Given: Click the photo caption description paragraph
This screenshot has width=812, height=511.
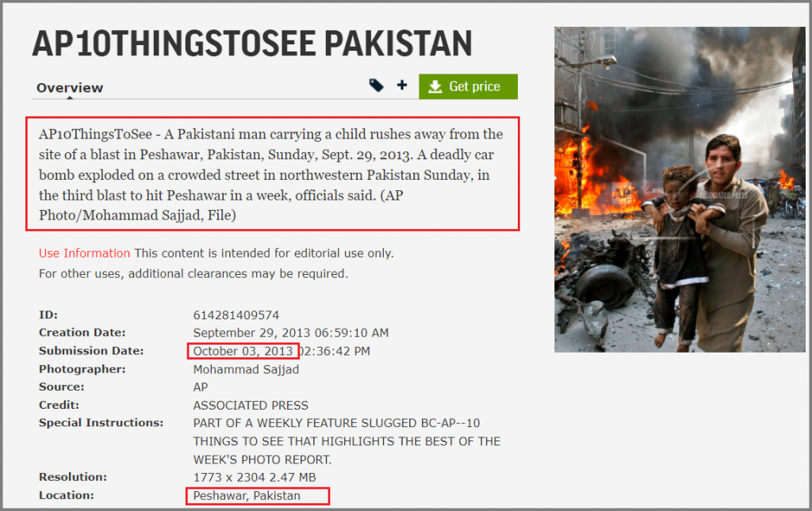Looking at the screenshot, I should point(271,174).
